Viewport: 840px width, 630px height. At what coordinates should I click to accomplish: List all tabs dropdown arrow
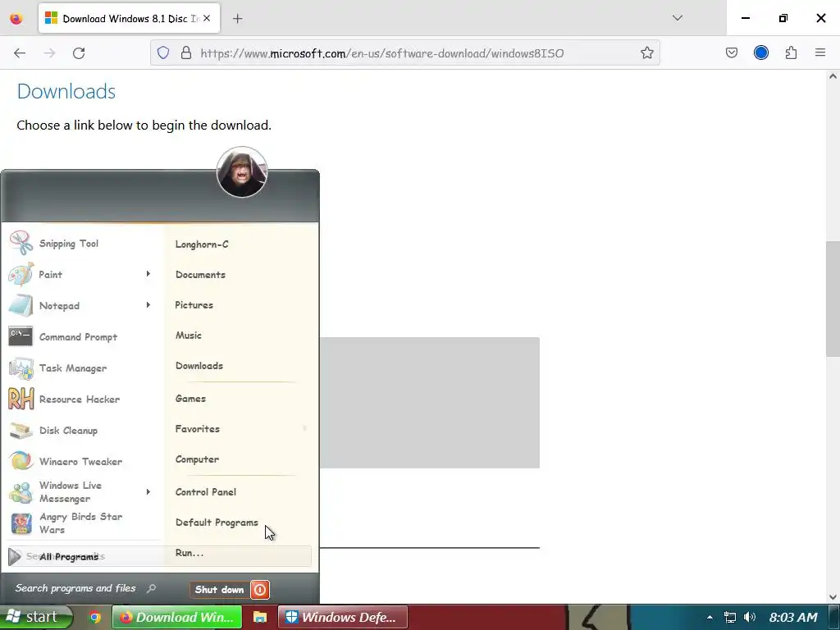[677, 18]
